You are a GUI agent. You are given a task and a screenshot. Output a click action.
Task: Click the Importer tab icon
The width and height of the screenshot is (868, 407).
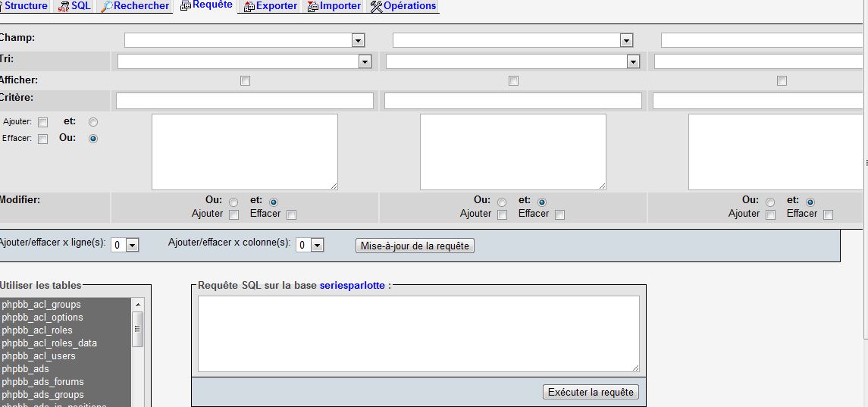(312, 6)
